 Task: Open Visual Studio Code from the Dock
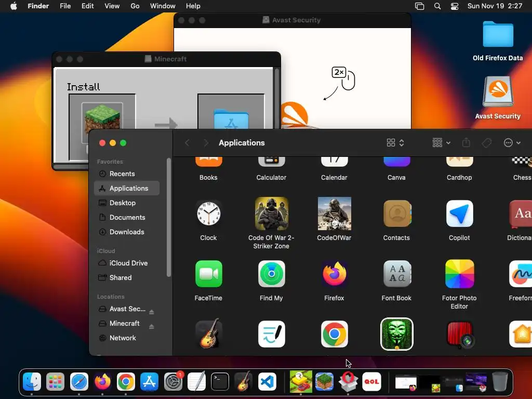267,381
